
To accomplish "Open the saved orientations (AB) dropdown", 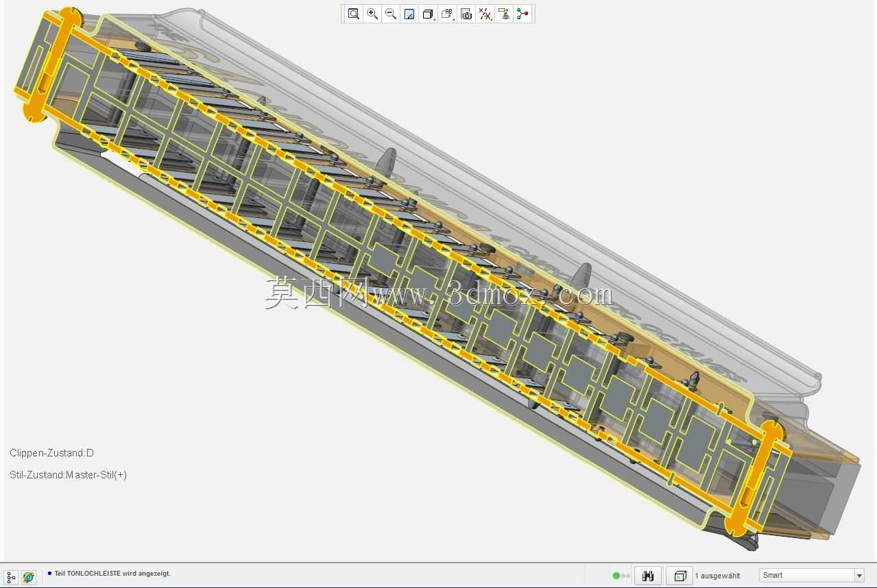I will 448,14.
